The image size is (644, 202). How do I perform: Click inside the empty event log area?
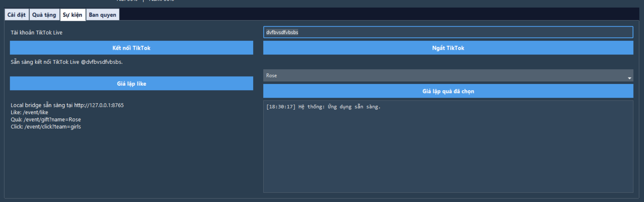[x=448, y=153]
